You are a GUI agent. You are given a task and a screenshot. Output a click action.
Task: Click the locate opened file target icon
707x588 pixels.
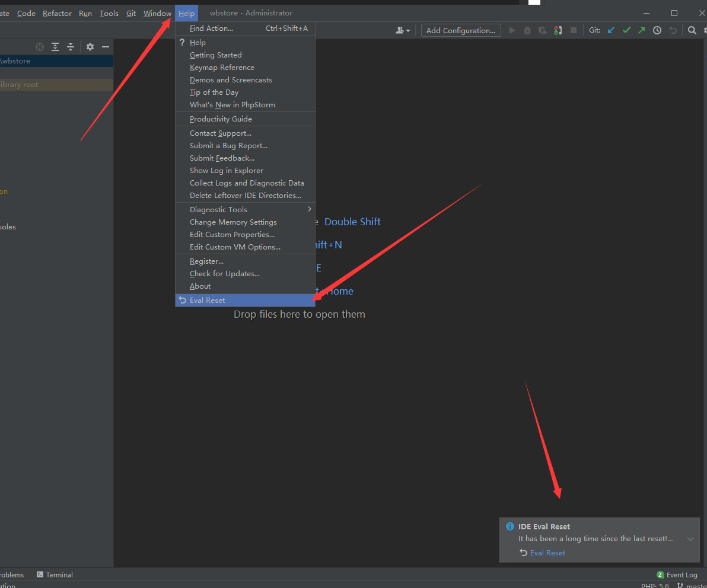coord(40,47)
